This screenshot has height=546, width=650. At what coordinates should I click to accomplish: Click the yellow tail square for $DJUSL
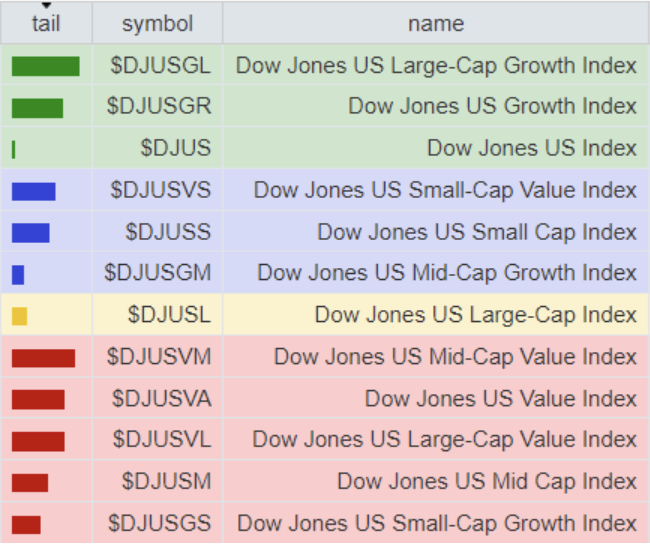[x=19, y=316]
